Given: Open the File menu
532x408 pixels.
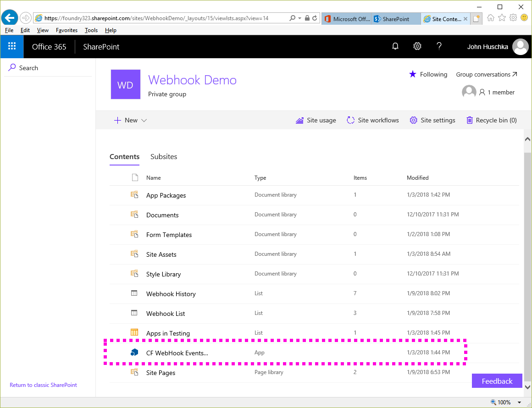Looking at the screenshot, I should click(9, 30).
